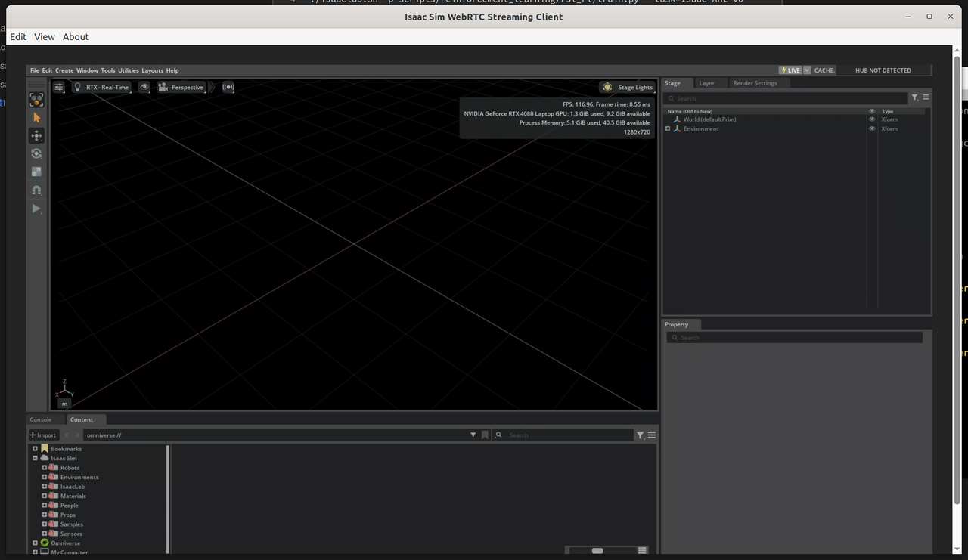Start simulation with the Play button
Screen dimensions: 968x560
coord(36,209)
